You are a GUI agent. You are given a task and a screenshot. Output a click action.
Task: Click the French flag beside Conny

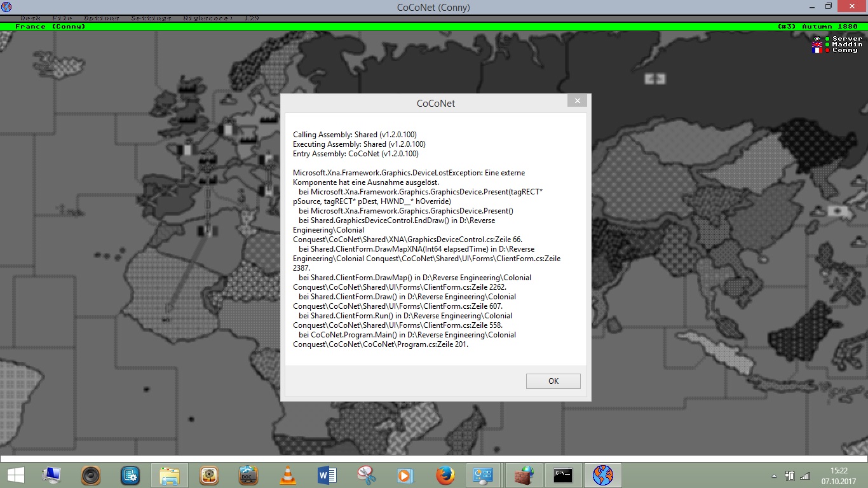point(817,50)
